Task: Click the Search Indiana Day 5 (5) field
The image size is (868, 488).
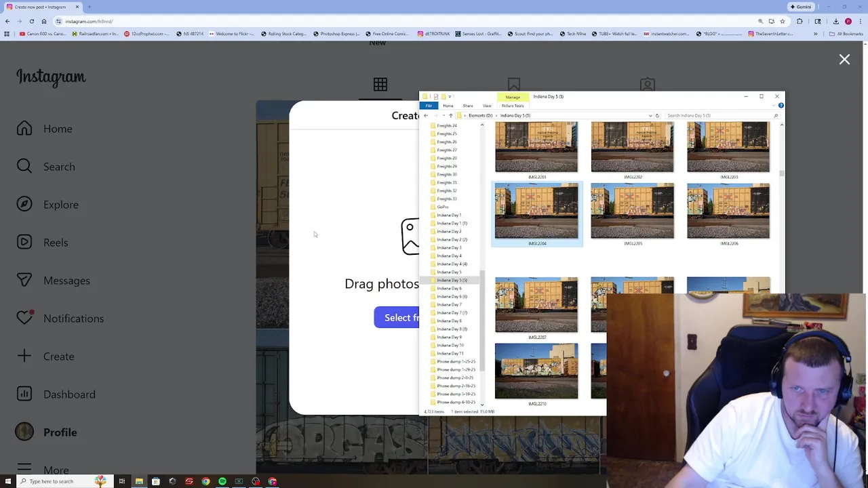Action: [x=722, y=116]
